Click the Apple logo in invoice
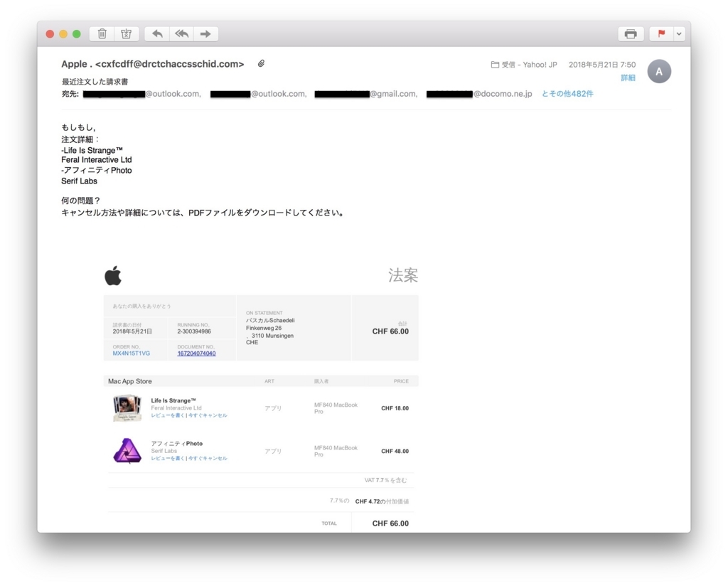 click(113, 275)
